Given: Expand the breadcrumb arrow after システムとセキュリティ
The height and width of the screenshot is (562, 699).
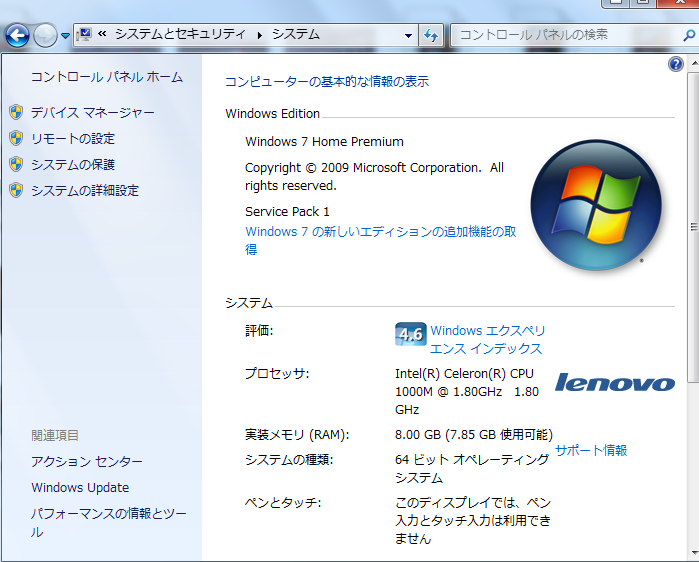Looking at the screenshot, I should 260,35.
